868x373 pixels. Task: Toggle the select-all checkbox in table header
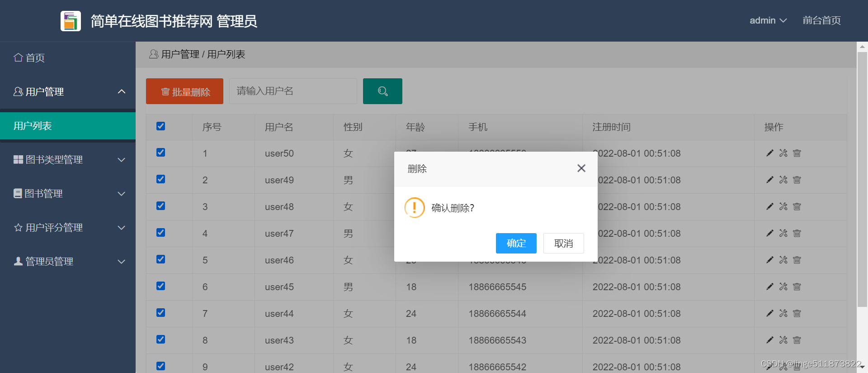coord(160,126)
